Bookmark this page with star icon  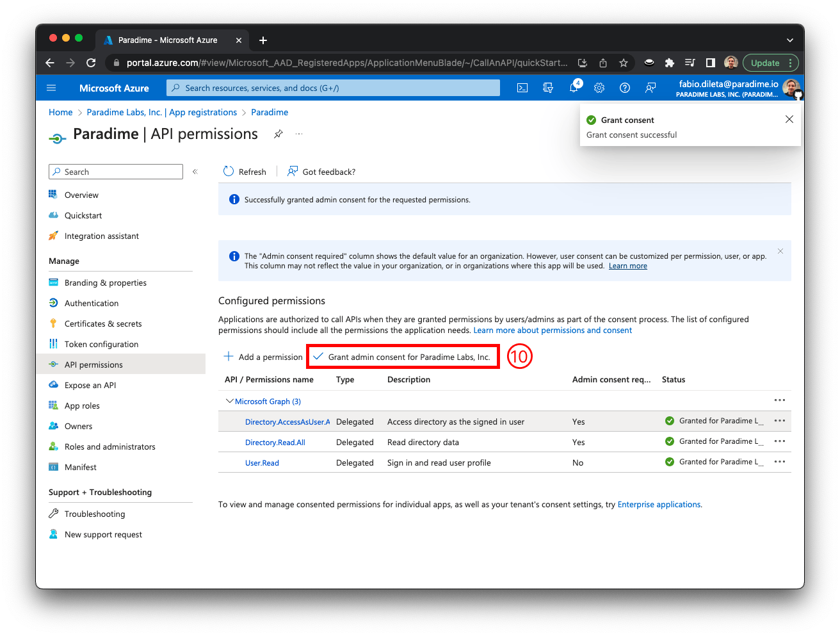click(x=623, y=63)
